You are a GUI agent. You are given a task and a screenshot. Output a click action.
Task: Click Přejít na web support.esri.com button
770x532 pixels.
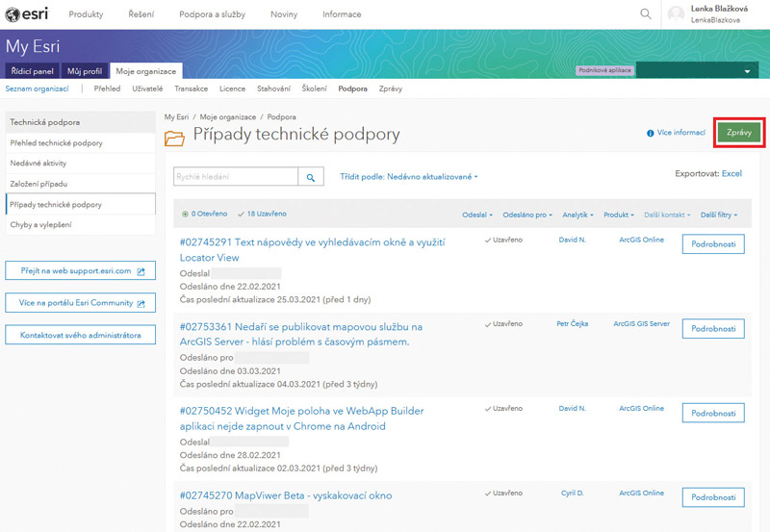tap(81, 271)
